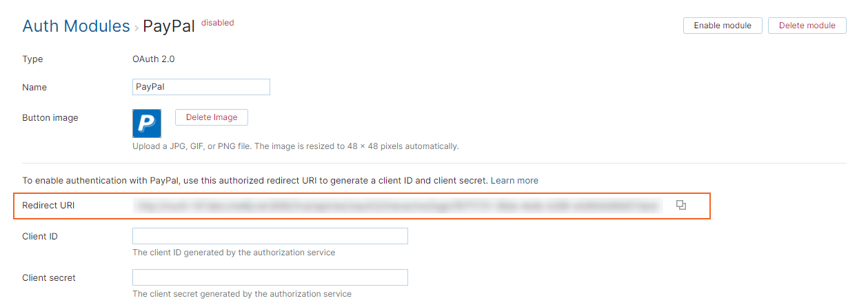Open the Learn more link
This screenshot has width=868, height=305.
(514, 180)
